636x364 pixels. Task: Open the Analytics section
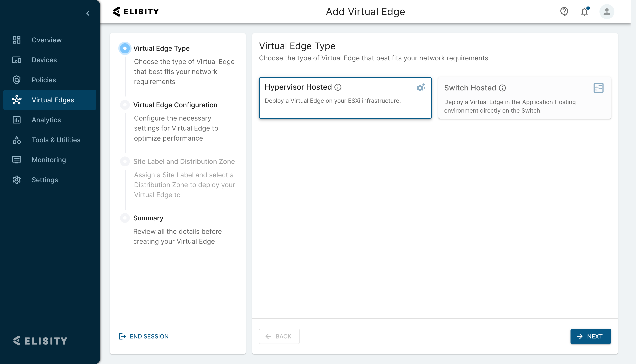click(50, 120)
